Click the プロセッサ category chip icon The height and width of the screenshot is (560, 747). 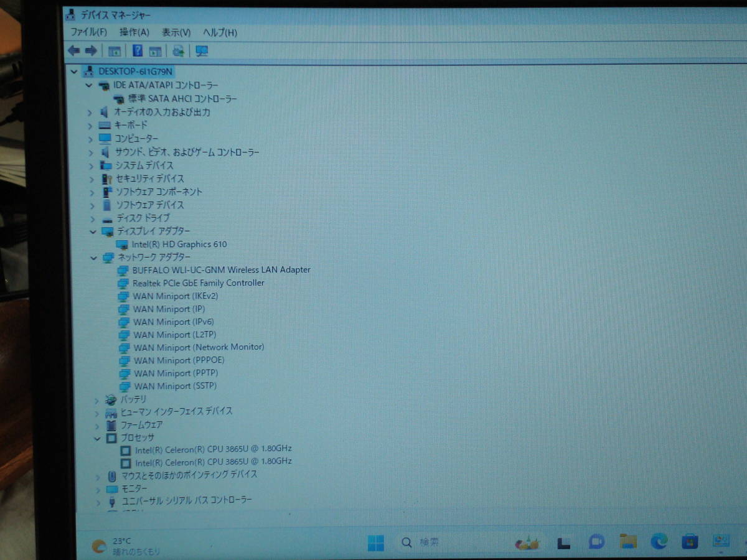pyautogui.click(x=111, y=438)
